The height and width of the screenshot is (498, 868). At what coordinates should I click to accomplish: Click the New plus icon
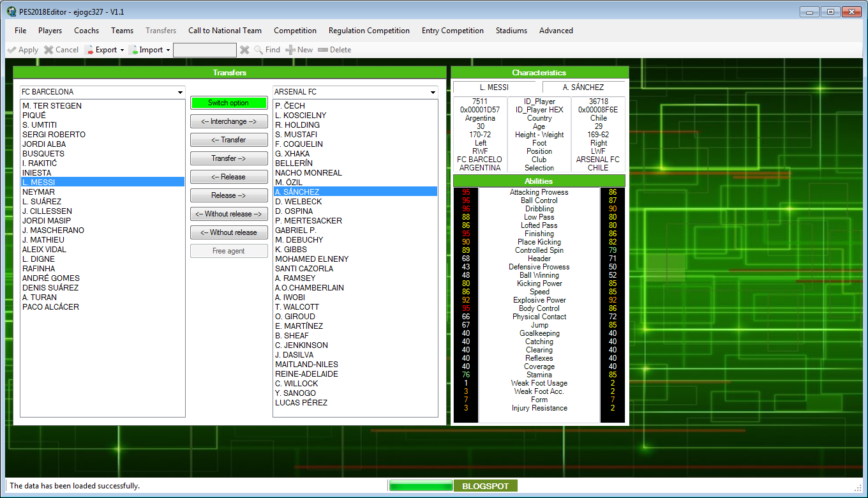tap(290, 50)
